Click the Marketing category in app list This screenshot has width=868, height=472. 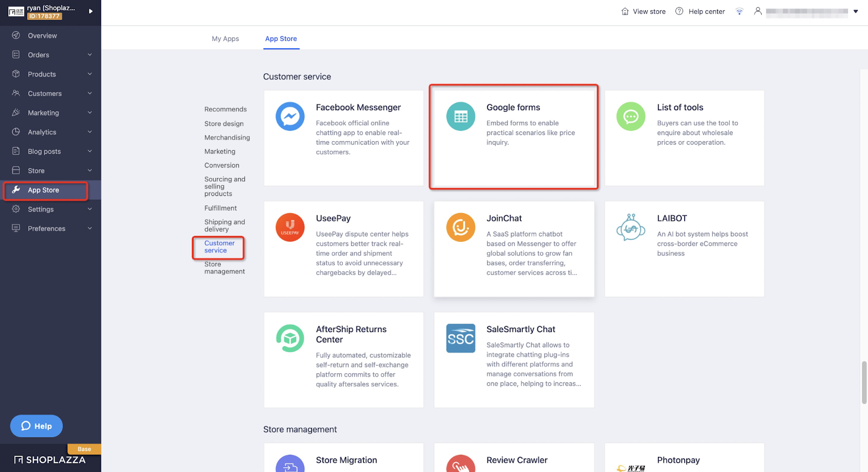click(x=220, y=151)
